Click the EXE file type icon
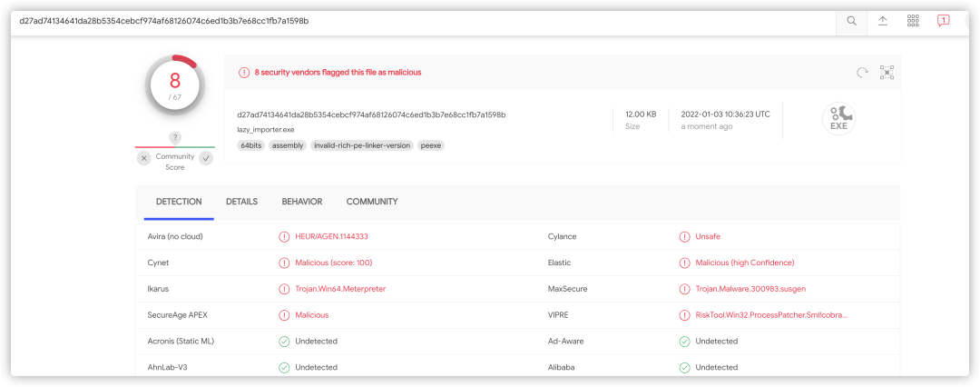This screenshot has height=387, width=980. click(x=838, y=119)
